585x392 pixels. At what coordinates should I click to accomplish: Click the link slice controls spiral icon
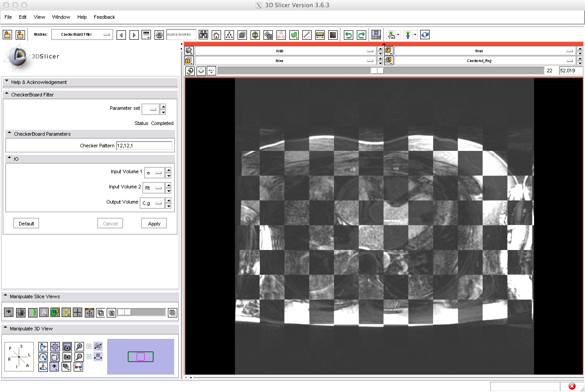[190, 71]
